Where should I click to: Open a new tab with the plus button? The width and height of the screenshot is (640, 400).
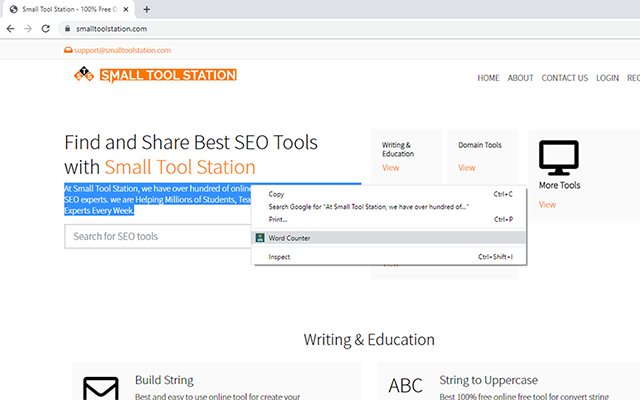[x=147, y=9]
